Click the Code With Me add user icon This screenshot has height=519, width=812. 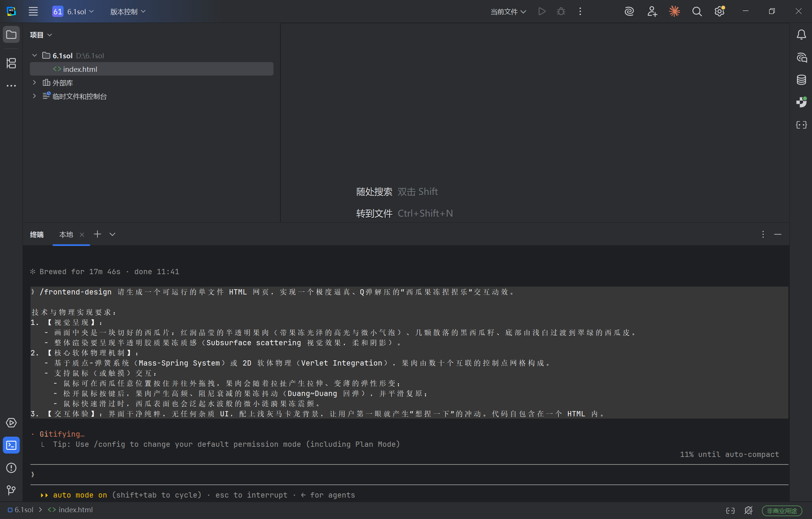coord(652,11)
